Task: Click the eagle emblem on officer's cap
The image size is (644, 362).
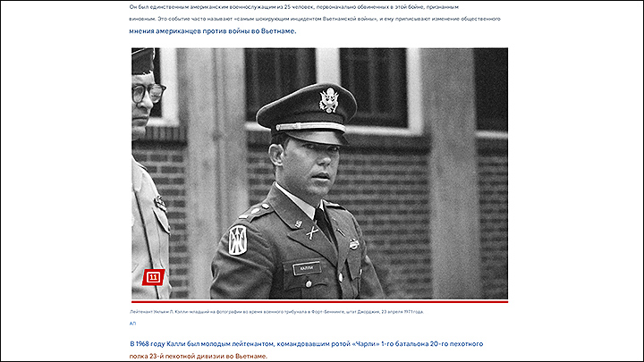Action: pyautogui.click(x=327, y=100)
